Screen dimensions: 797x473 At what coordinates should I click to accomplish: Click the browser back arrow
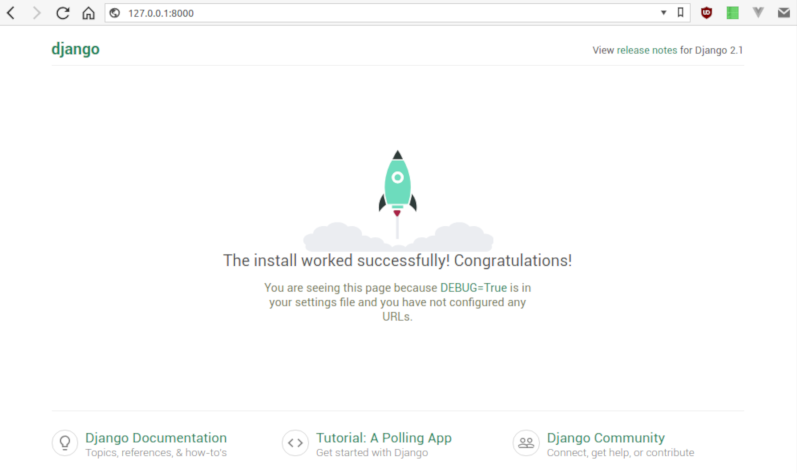pyautogui.click(x=11, y=13)
